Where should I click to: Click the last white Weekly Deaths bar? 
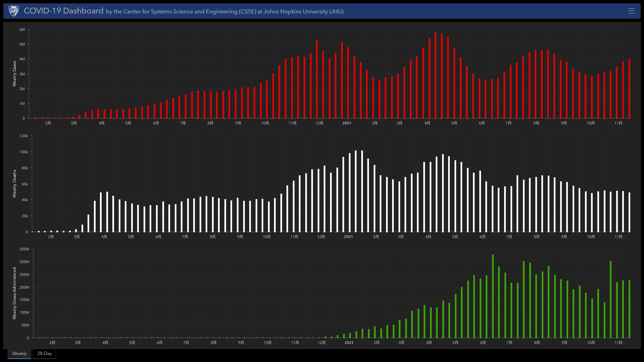(x=629, y=212)
